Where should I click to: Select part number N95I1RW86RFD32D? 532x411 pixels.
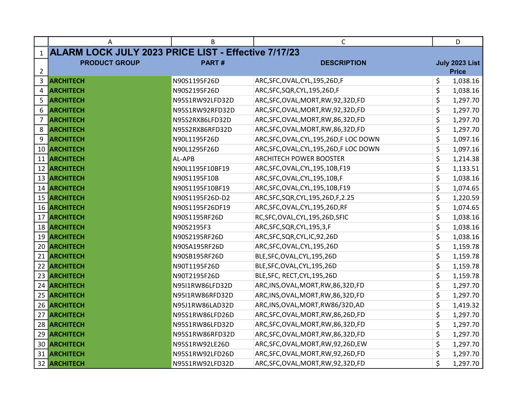tap(212, 295)
